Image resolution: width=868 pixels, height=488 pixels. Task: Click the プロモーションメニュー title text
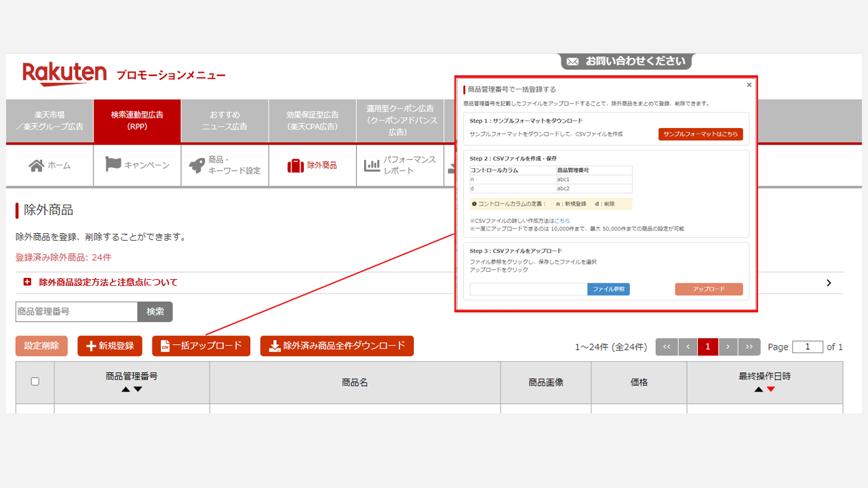171,75
